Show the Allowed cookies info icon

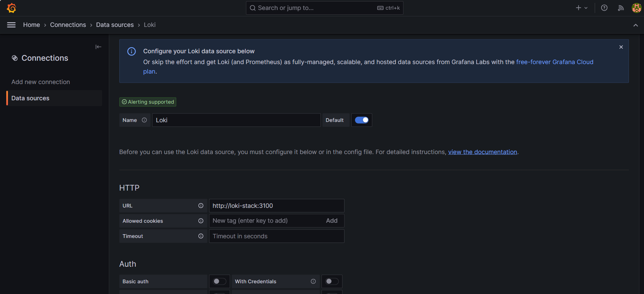(201, 221)
